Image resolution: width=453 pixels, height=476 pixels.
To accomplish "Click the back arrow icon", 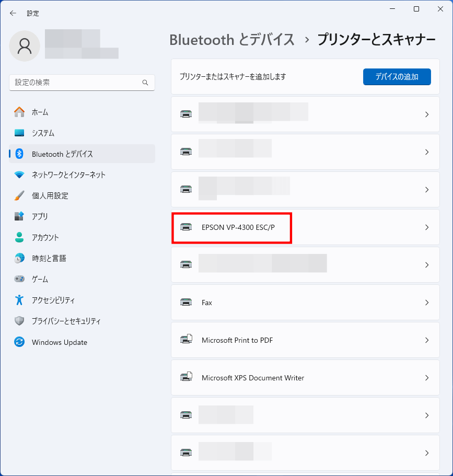I will tap(13, 13).
